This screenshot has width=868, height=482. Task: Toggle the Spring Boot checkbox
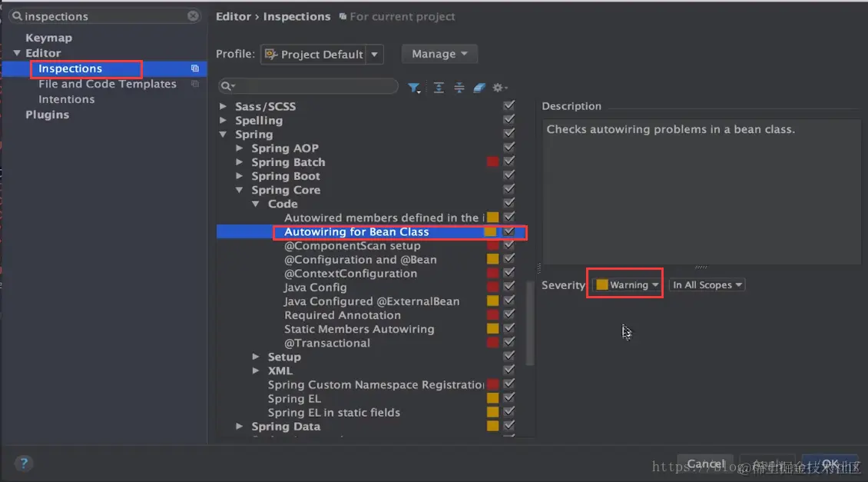point(509,175)
